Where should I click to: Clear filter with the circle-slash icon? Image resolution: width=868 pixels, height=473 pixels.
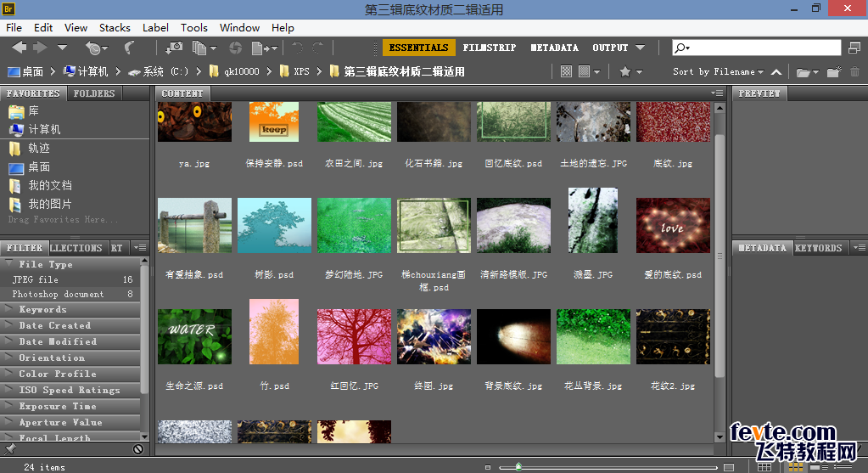138,448
